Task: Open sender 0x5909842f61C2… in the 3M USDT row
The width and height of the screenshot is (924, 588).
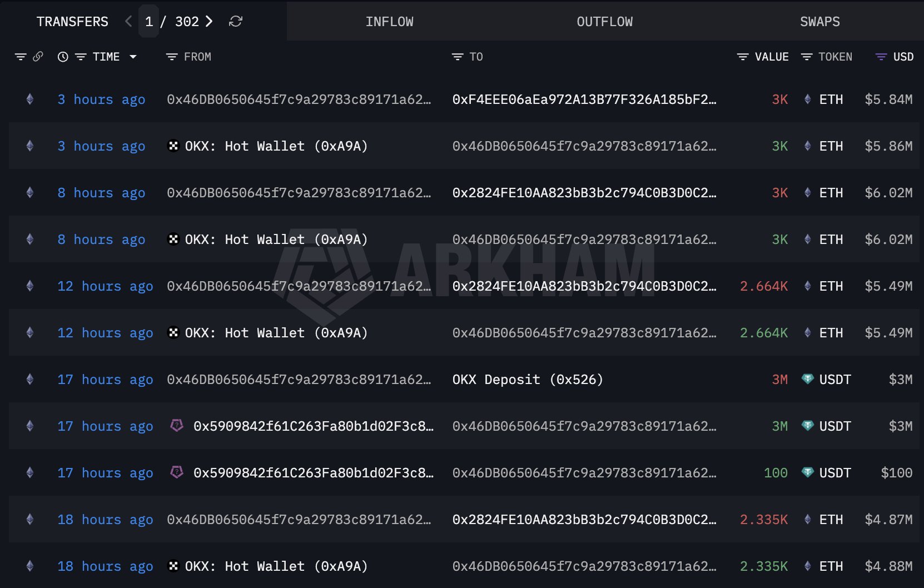Action: [314, 426]
